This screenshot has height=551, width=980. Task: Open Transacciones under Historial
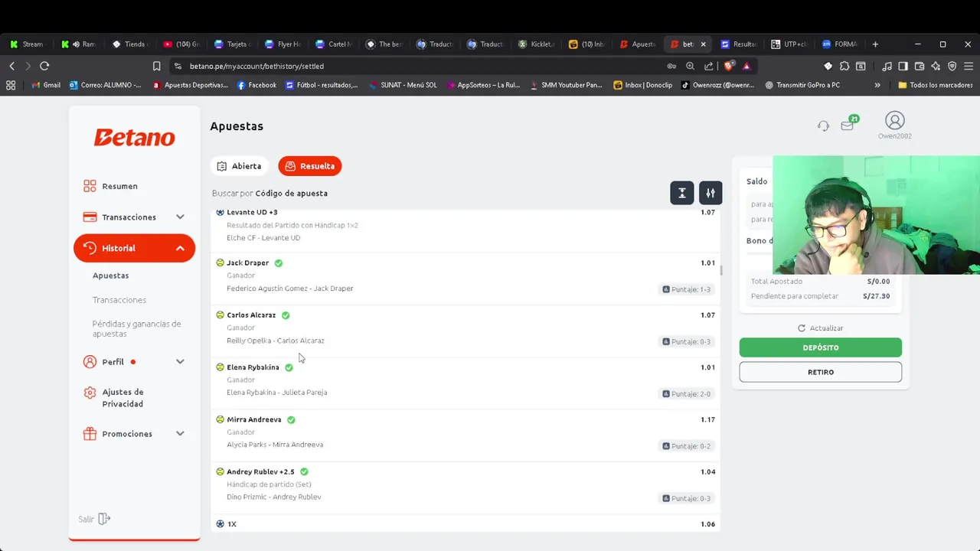tap(119, 300)
